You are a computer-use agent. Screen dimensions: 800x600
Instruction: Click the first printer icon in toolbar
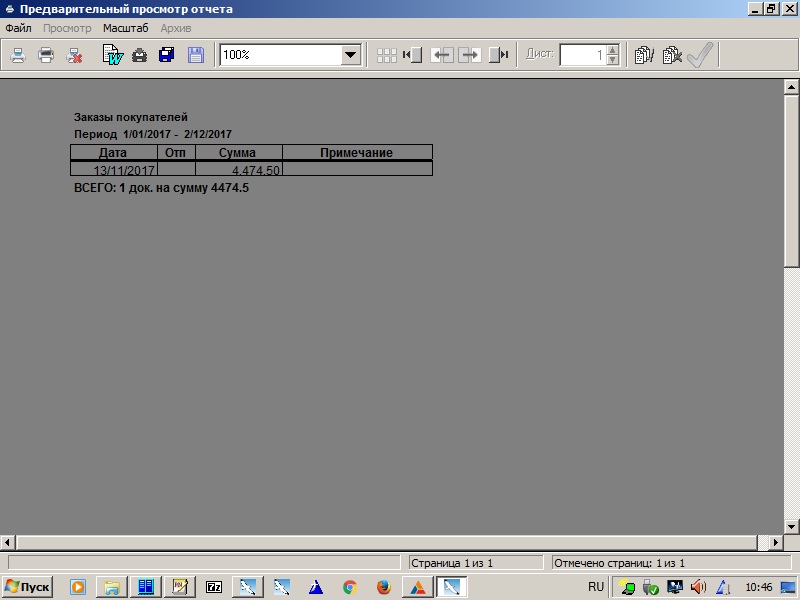18,56
